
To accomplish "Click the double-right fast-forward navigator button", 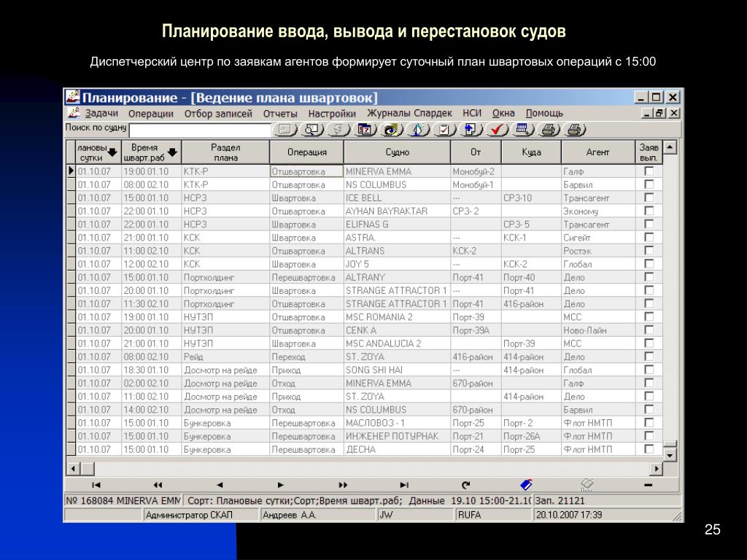I will click(x=343, y=485).
